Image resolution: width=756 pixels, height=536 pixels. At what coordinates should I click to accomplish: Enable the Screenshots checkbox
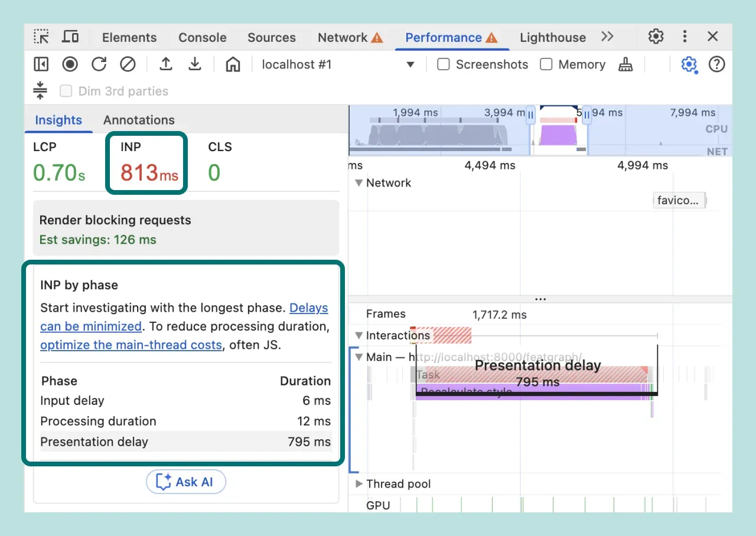pyautogui.click(x=443, y=64)
